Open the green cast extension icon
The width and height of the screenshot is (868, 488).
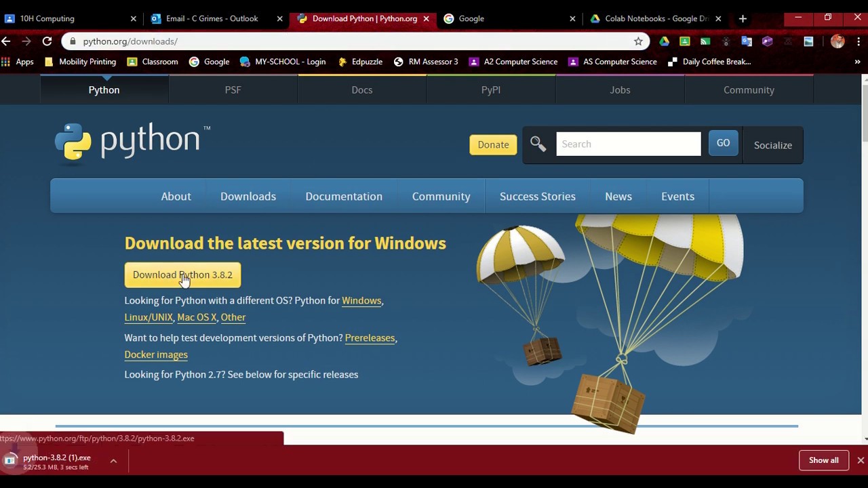705,41
